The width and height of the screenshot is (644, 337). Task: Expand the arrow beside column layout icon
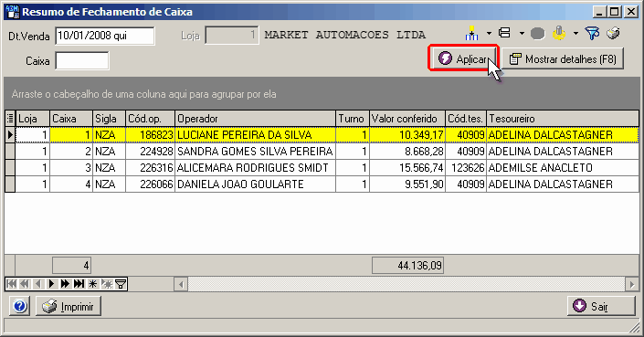(489, 33)
